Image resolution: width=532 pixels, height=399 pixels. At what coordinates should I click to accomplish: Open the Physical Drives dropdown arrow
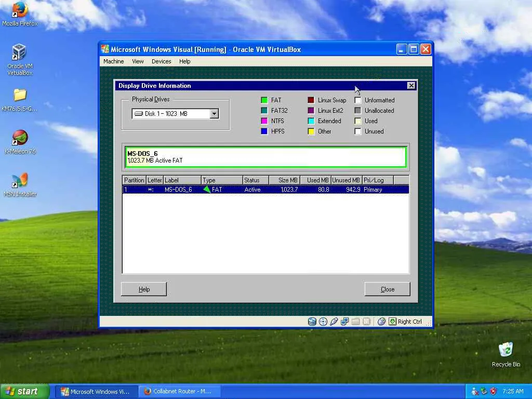coord(214,114)
